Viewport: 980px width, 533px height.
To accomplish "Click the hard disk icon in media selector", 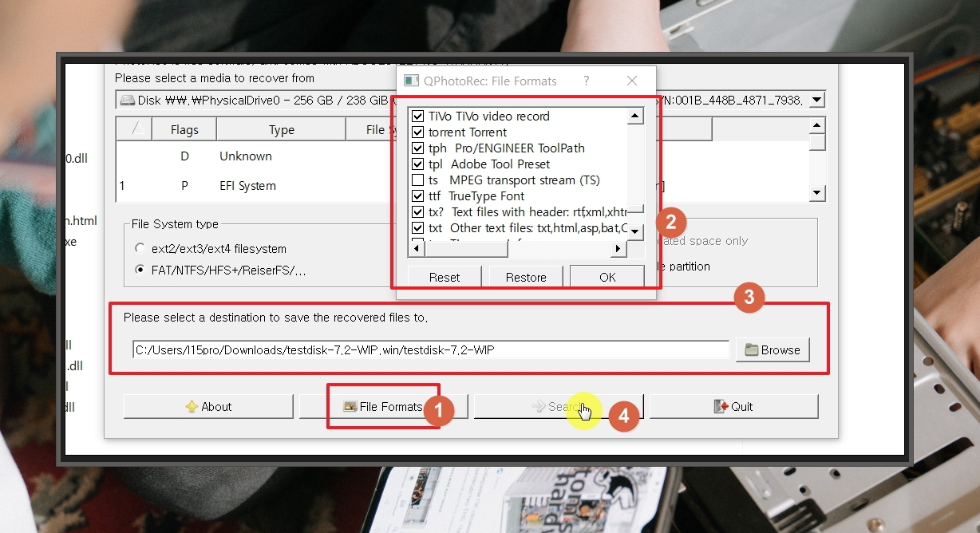I will (x=127, y=100).
